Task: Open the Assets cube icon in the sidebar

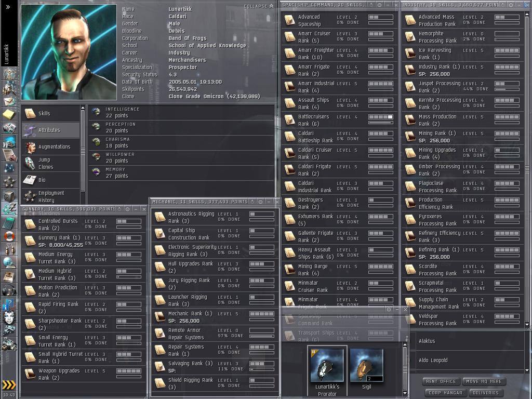Action: pyautogui.click(x=9, y=196)
